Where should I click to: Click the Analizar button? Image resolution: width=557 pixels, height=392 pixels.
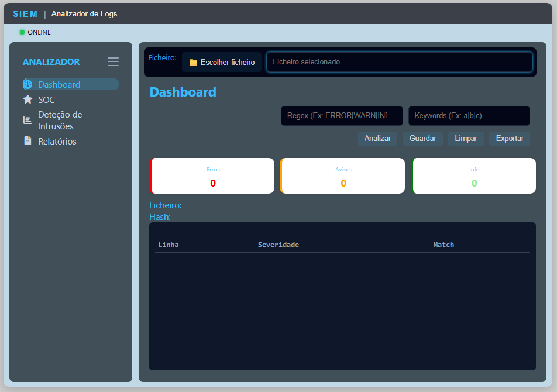(377, 139)
